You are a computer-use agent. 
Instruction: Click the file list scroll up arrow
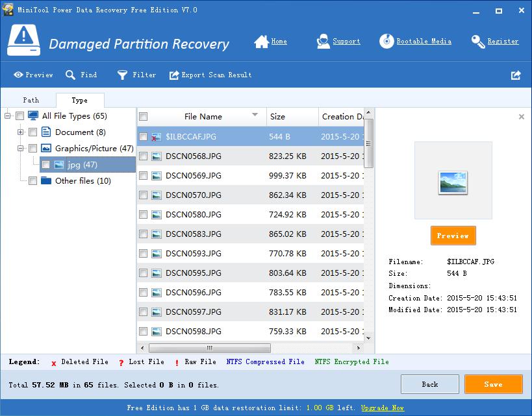coord(368,112)
